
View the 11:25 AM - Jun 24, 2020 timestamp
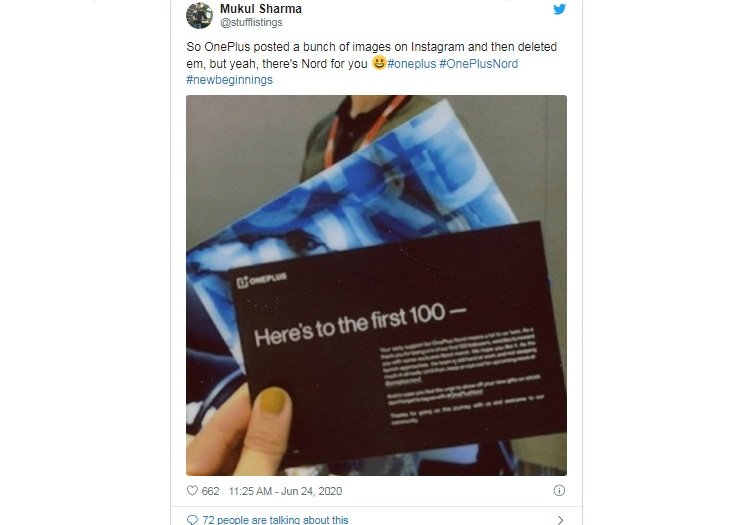click(x=285, y=491)
